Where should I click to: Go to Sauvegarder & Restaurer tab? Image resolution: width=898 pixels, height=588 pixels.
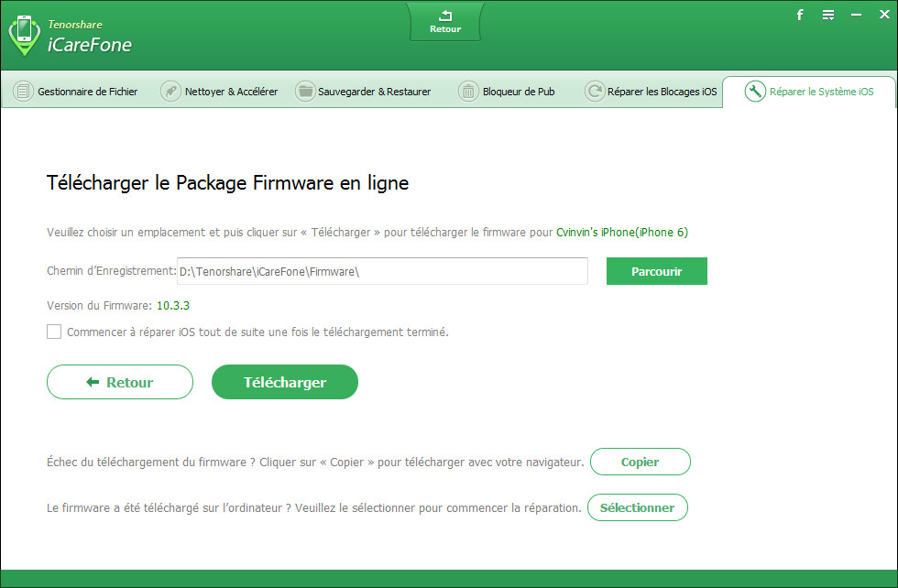click(364, 91)
